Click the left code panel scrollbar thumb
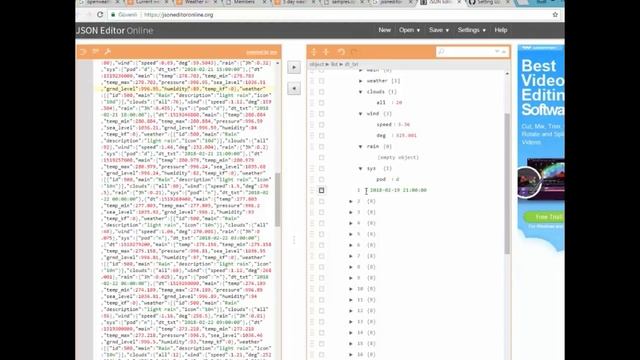 point(278,199)
